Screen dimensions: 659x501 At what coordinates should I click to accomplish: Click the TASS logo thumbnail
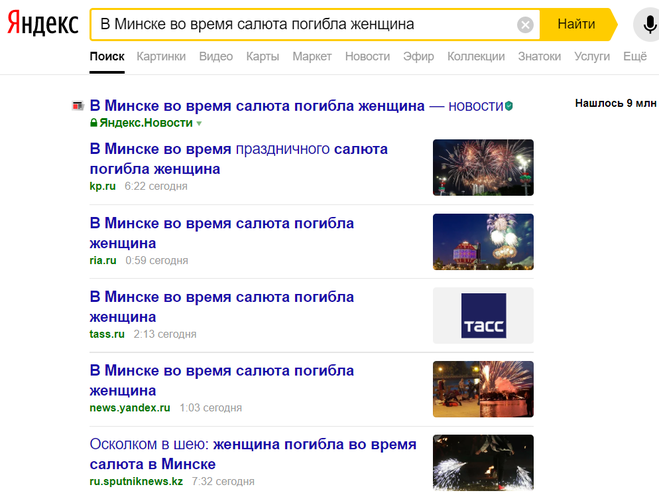(x=483, y=316)
